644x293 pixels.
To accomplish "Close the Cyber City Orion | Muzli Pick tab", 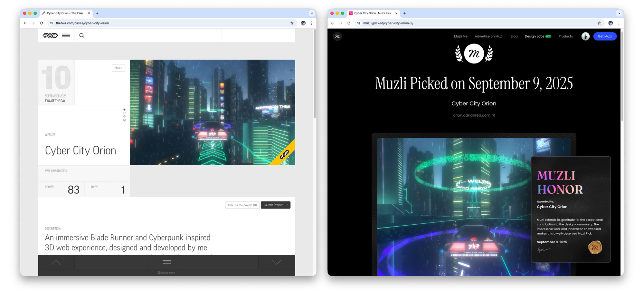I will [x=396, y=13].
